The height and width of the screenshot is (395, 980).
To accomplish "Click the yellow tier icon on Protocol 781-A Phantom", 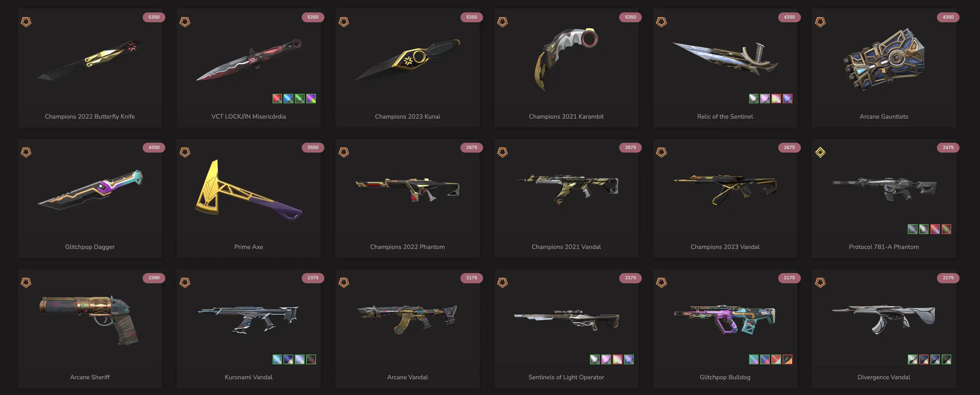I will click(820, 152).
